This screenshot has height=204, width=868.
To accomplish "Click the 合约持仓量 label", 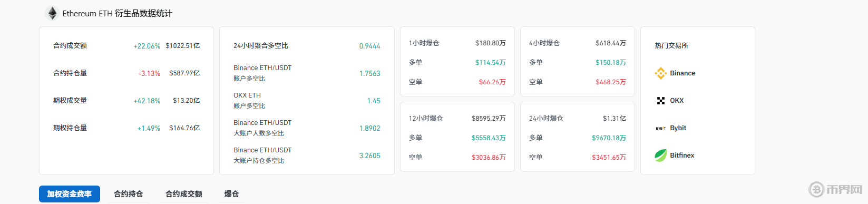I will tap(70, 73).
